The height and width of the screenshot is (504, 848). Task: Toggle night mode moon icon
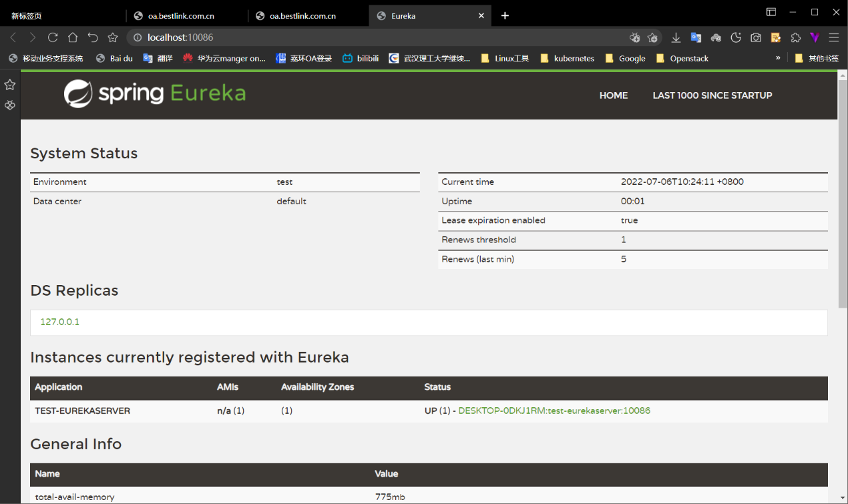pos(736,37)
